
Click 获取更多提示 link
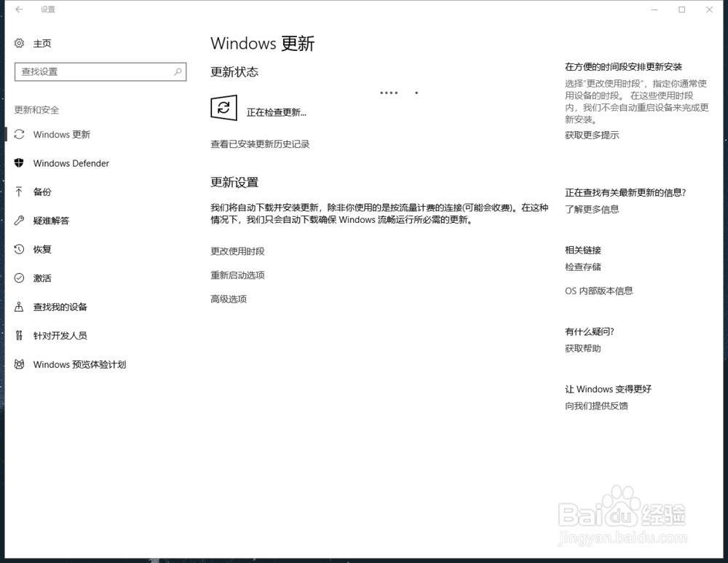(x=592, y=135)
